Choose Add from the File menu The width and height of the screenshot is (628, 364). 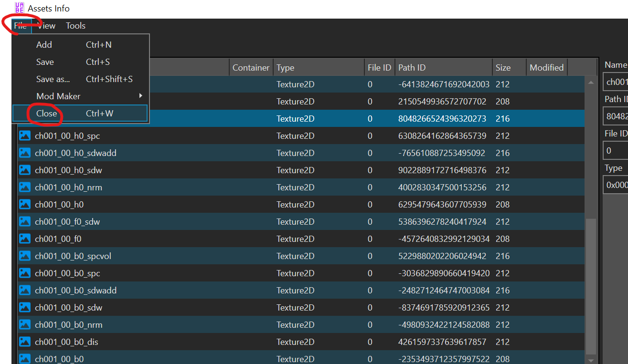point(80,45)
